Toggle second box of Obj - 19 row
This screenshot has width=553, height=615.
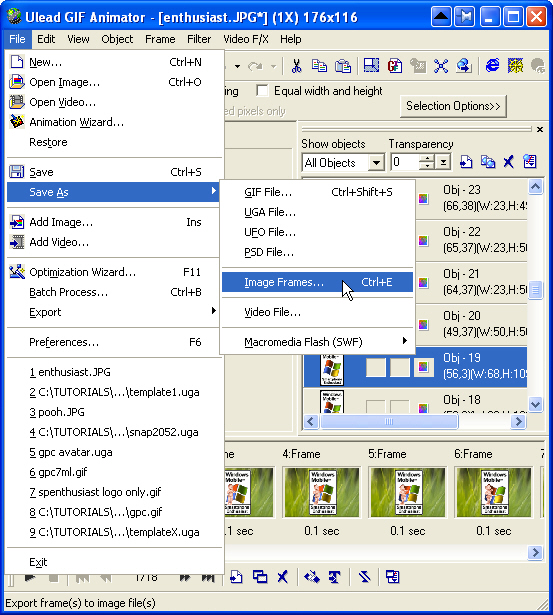tap(400, 367)
